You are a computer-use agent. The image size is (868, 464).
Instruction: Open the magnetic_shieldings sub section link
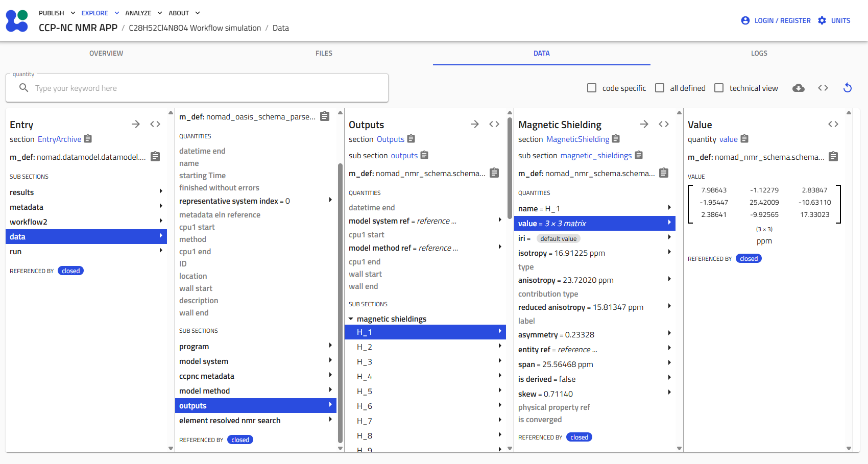[596, 156]
